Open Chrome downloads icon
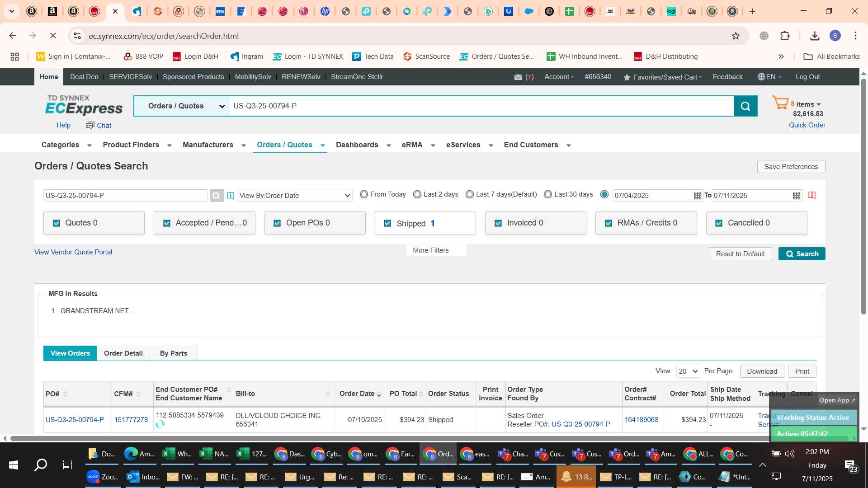This screenshot has height=488, width=868. [815, 36]
